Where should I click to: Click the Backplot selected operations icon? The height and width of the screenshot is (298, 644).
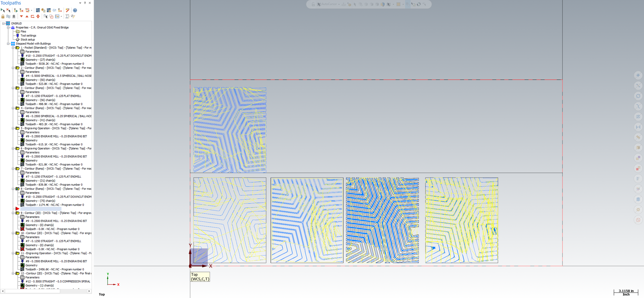click(38, 10)
